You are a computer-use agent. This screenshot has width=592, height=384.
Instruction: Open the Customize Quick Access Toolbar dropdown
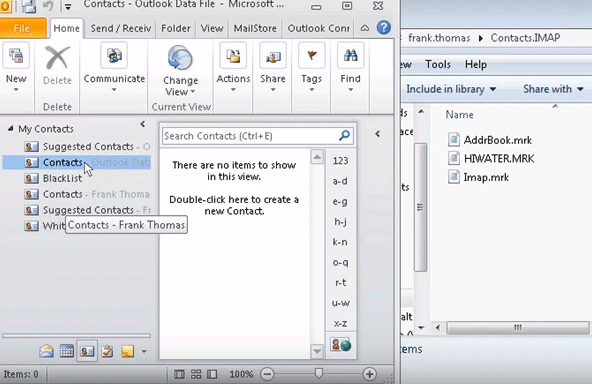pos(68,6)
